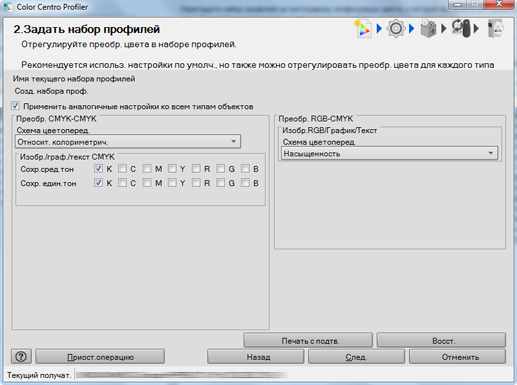Click the Отменить cancel button

pyautogui.click(x=457, y=357)
